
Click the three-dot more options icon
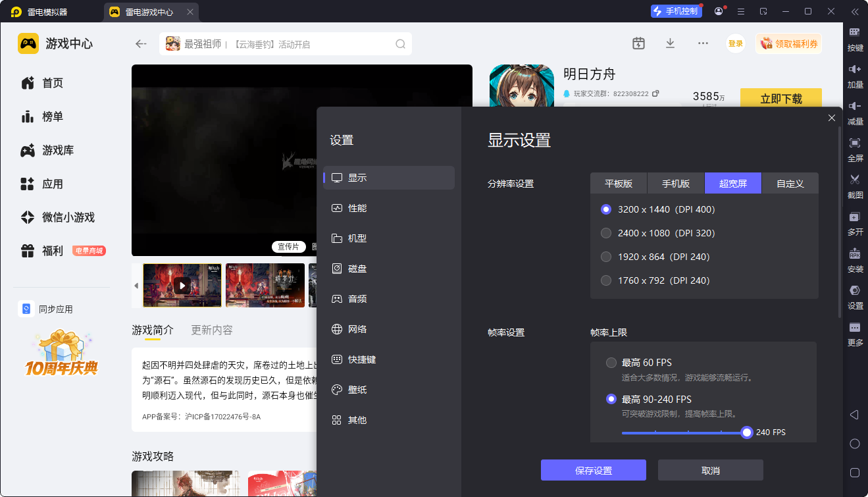[703, 43]
